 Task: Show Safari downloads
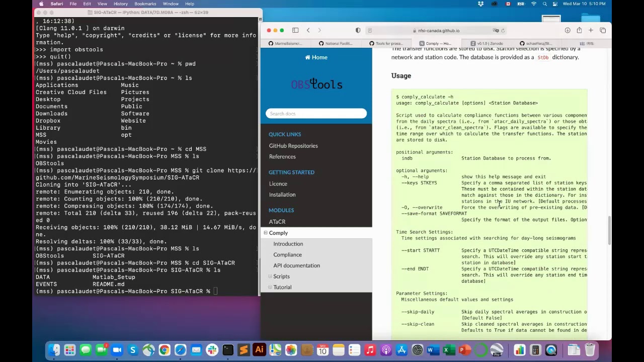(x=568, y=30)
